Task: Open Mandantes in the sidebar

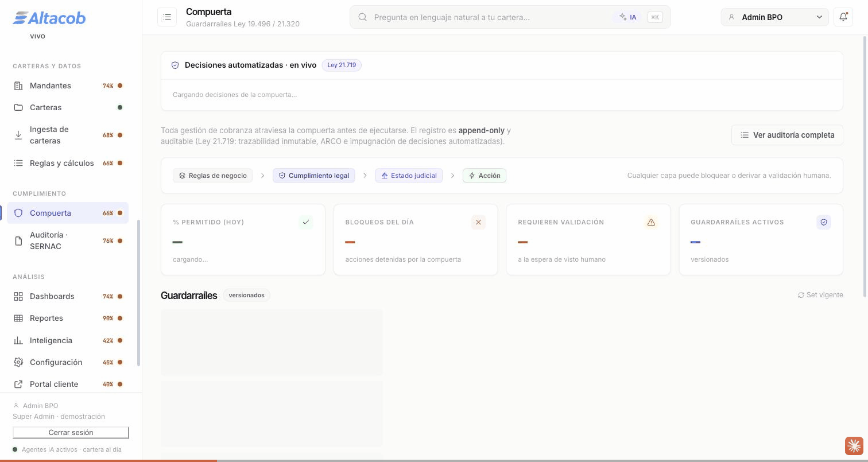Action: (68, 86)
